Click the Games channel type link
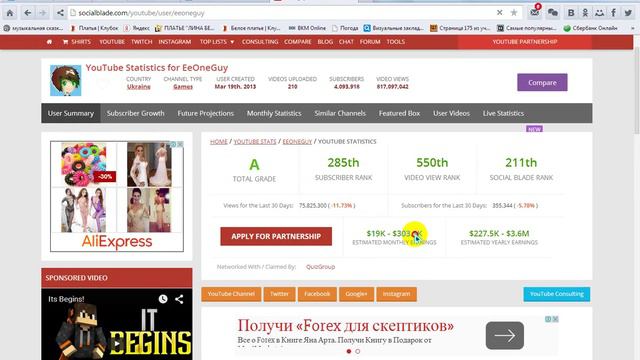This screenshot has width=640, height=360. [x=183, y=87]
